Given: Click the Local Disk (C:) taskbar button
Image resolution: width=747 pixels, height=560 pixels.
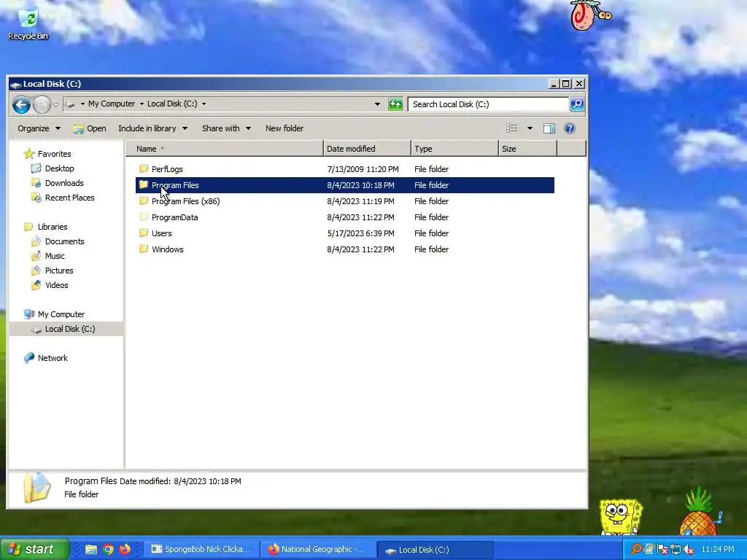Looking at the screenshot, I should (x=435, y=550).
